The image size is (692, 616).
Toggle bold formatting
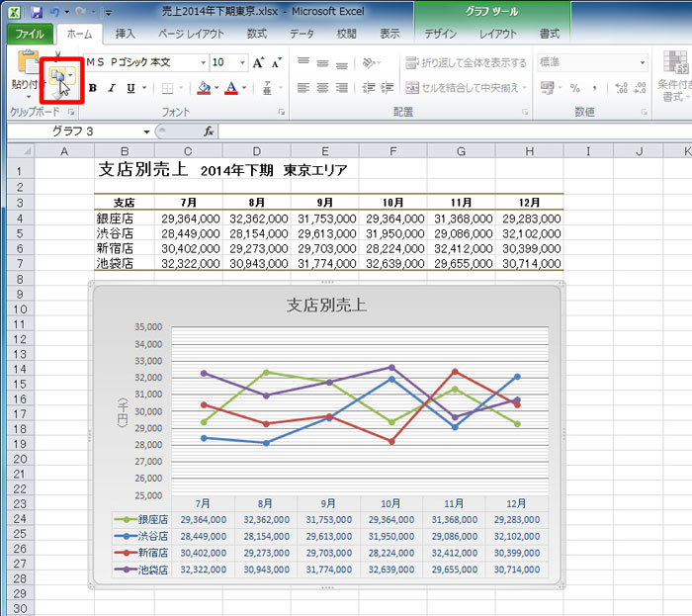pos(93,88)
